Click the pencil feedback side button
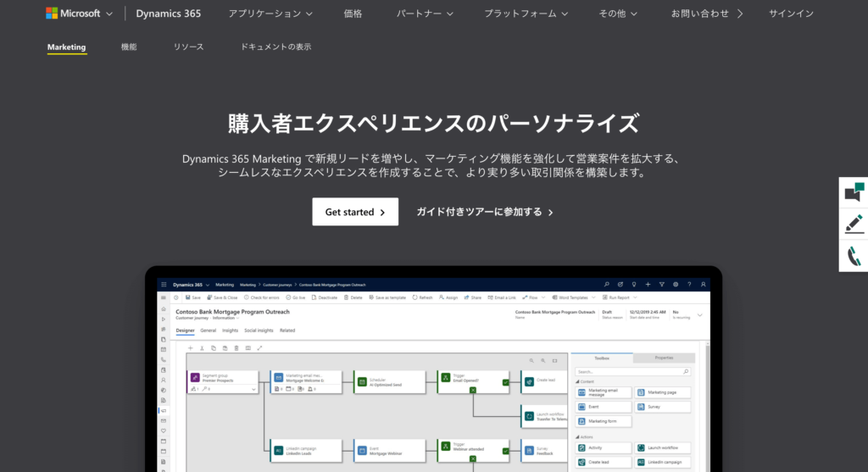 point(854,224)
